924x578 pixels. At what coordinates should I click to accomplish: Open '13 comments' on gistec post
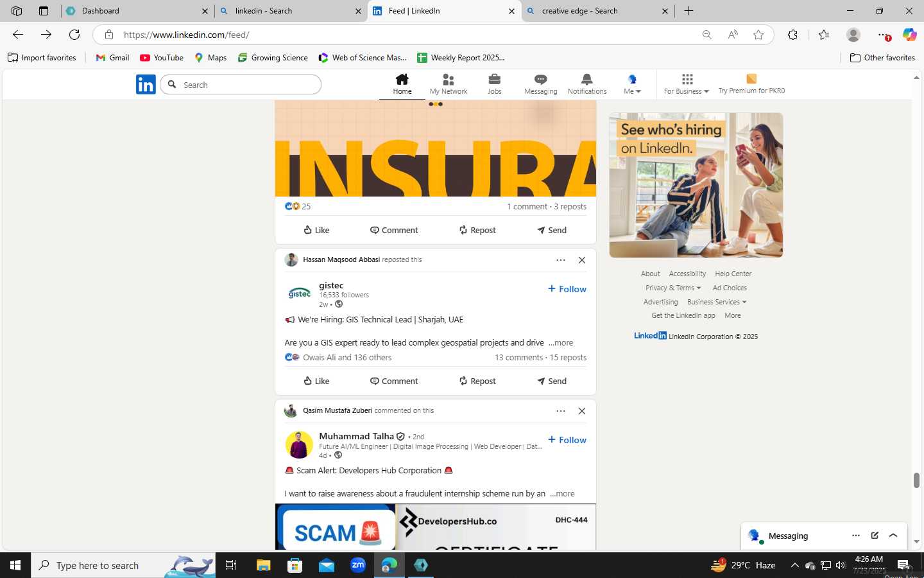[x=518, y=357]
